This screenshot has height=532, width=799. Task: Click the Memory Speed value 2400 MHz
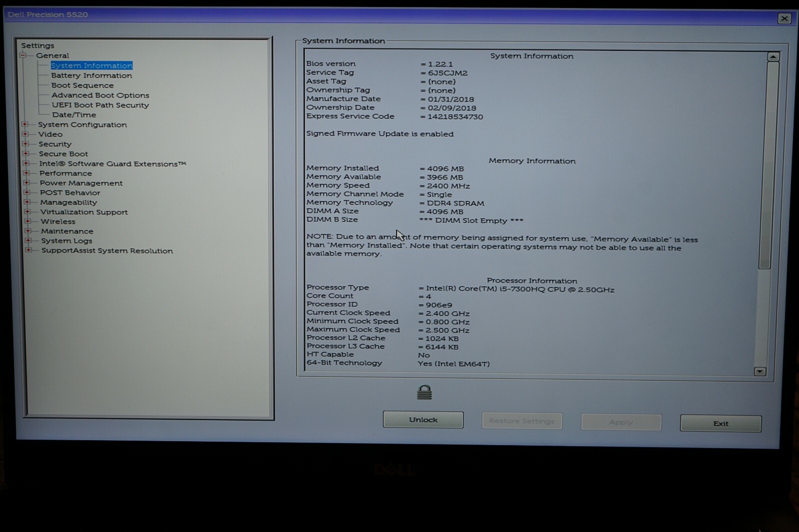point(448,186)
